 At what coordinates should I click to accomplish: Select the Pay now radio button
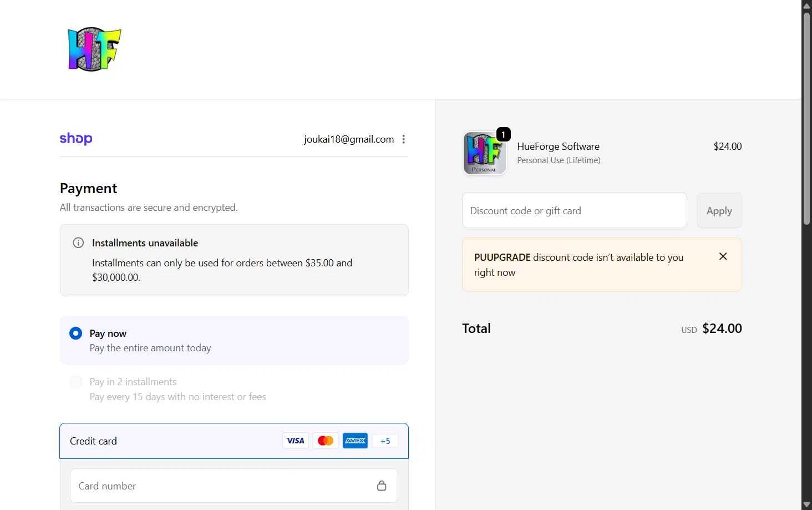76,333
